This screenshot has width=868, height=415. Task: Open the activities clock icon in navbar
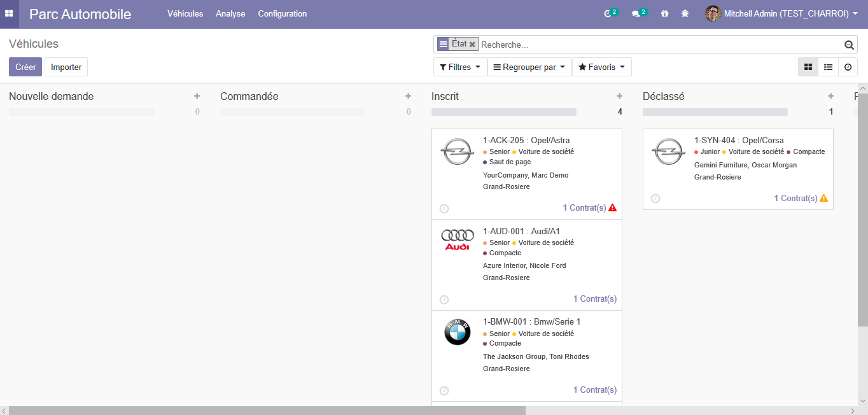(x=608, y=13)
